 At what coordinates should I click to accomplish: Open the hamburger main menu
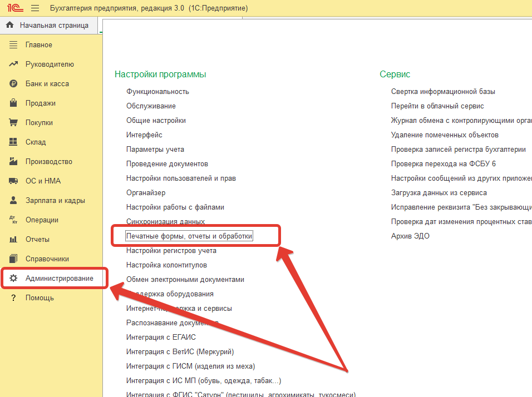pyautogui.click(x=35, y=8)
